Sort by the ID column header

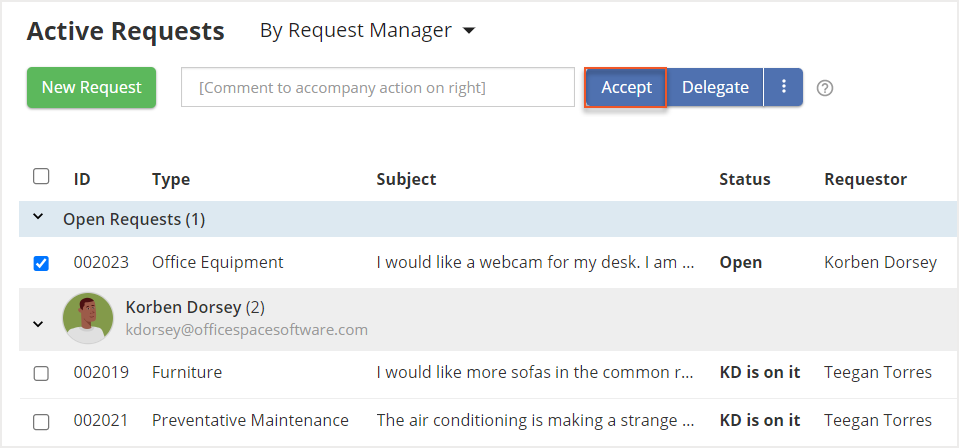[82, 180]
